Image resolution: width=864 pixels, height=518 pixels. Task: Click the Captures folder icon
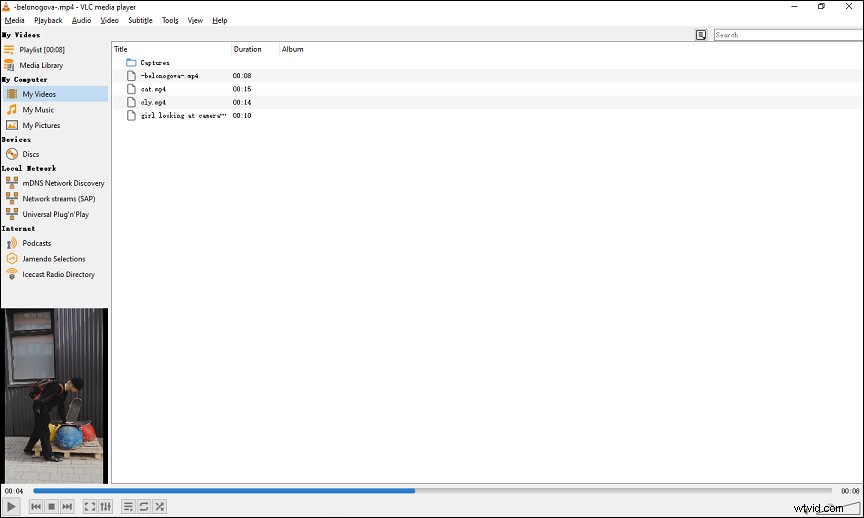[131, 63]
